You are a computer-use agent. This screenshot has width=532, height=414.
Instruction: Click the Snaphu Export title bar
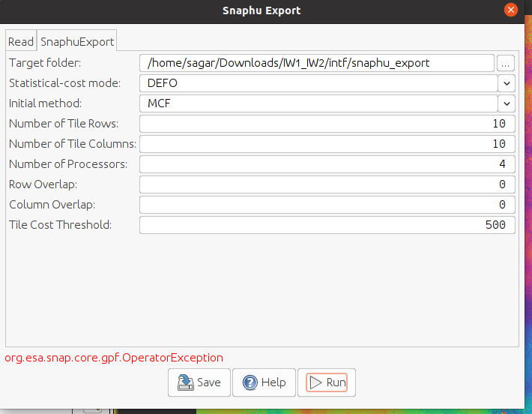pos(261,10)
